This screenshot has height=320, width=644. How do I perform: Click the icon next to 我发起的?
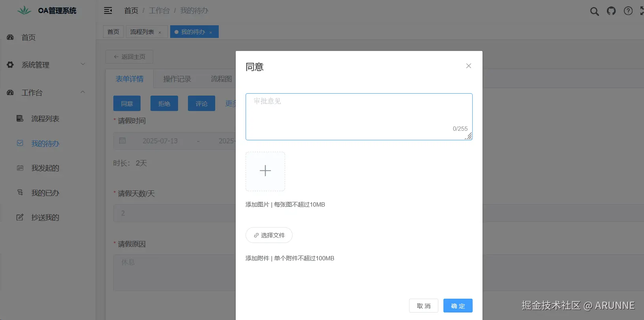tap(20, 168)
